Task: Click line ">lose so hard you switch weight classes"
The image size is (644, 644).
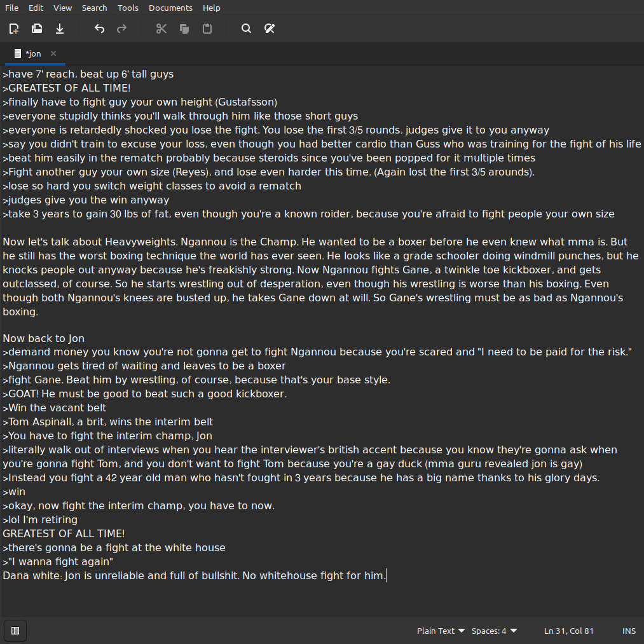Action: (152, 186)
